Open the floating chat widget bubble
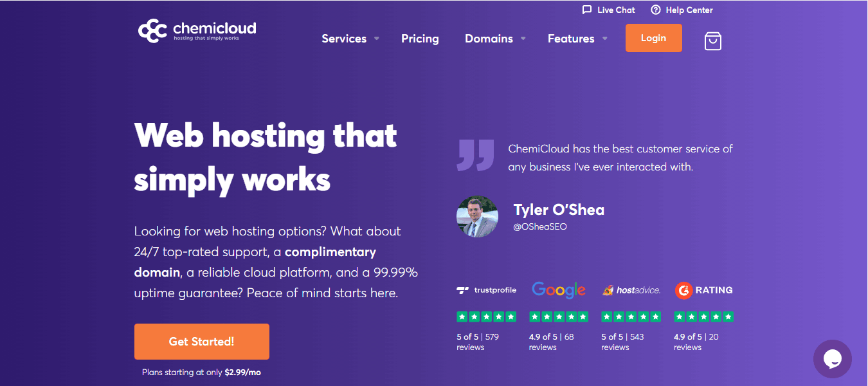This screenshot has width=868, height=386. pos(833,359)
